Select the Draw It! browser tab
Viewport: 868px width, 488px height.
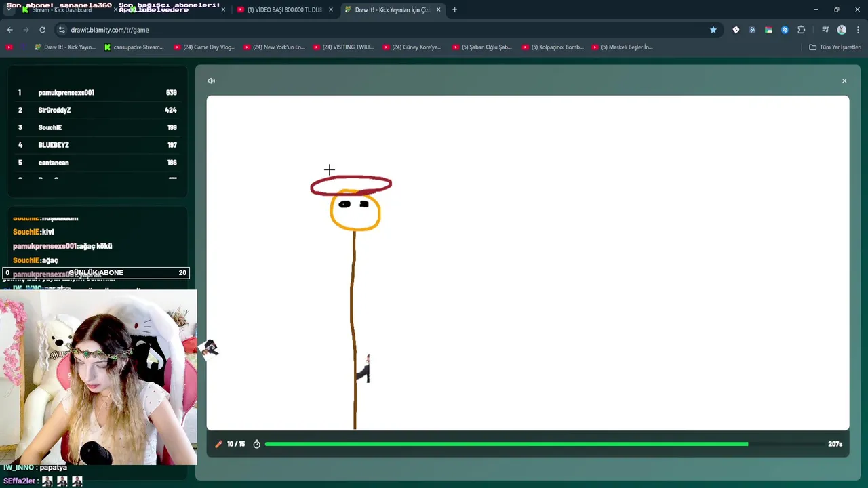(x=392, y=9)
